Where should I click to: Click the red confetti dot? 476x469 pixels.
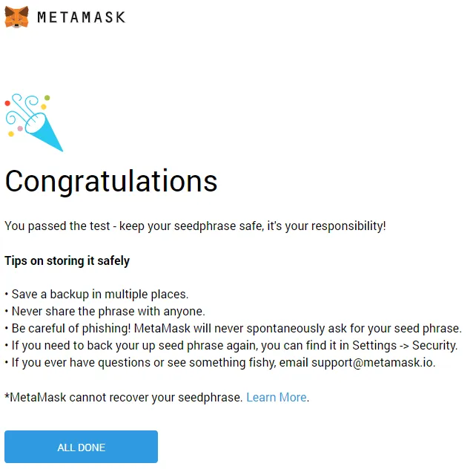7,104
